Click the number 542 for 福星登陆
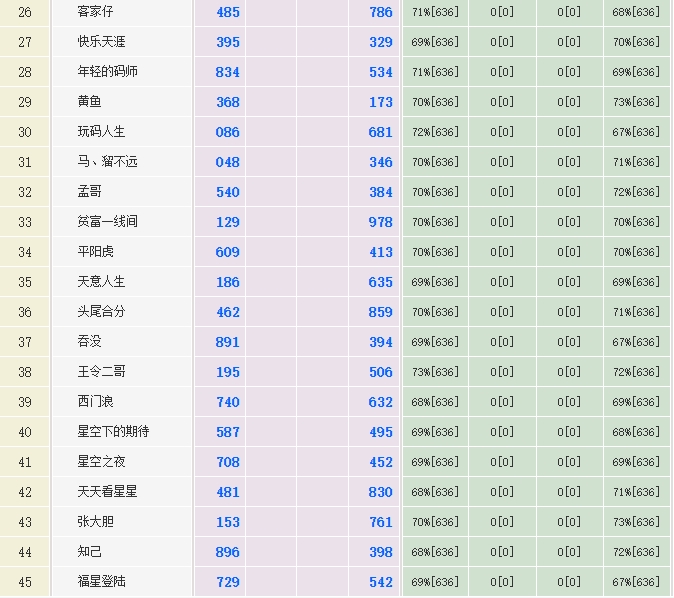The image size is (674, 598). pos(380,582)
